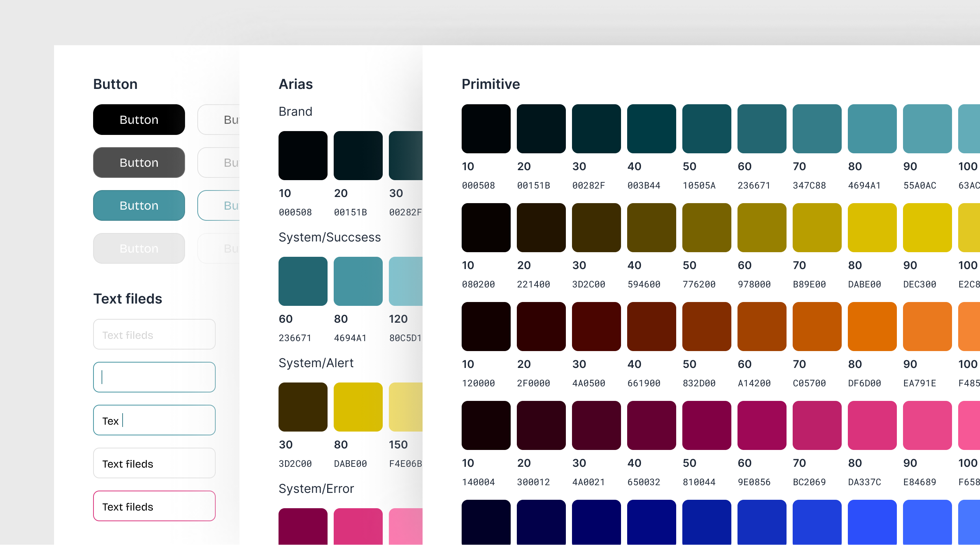Click the dark gray Button
Screen dimensions: 980x545
(x=139, y=163)
